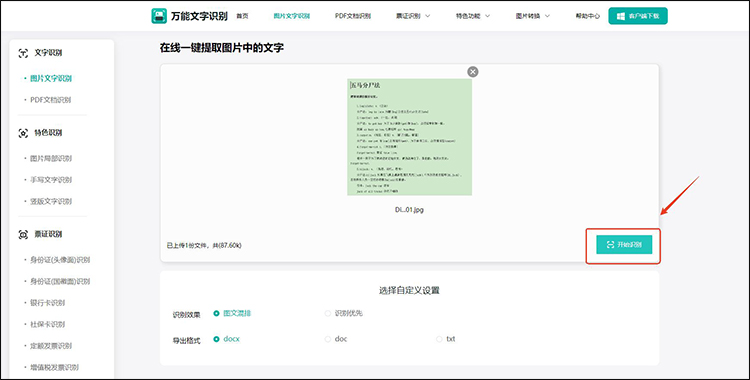Image resolution: width=750 pixels, height=380 pixels.
Task: Click the uploaded green document thumbnail
Action: (x=409, y=137)
